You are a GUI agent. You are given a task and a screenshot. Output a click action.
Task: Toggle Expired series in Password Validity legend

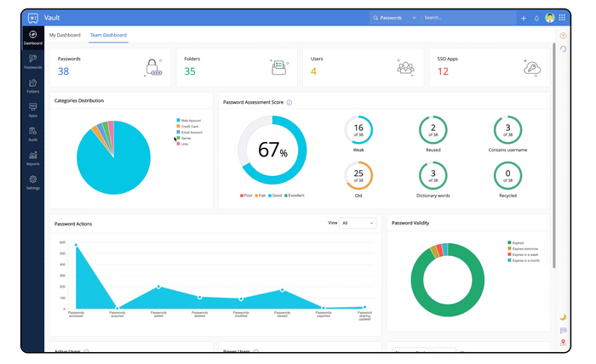pyautogui.click(x=518, y=242)
